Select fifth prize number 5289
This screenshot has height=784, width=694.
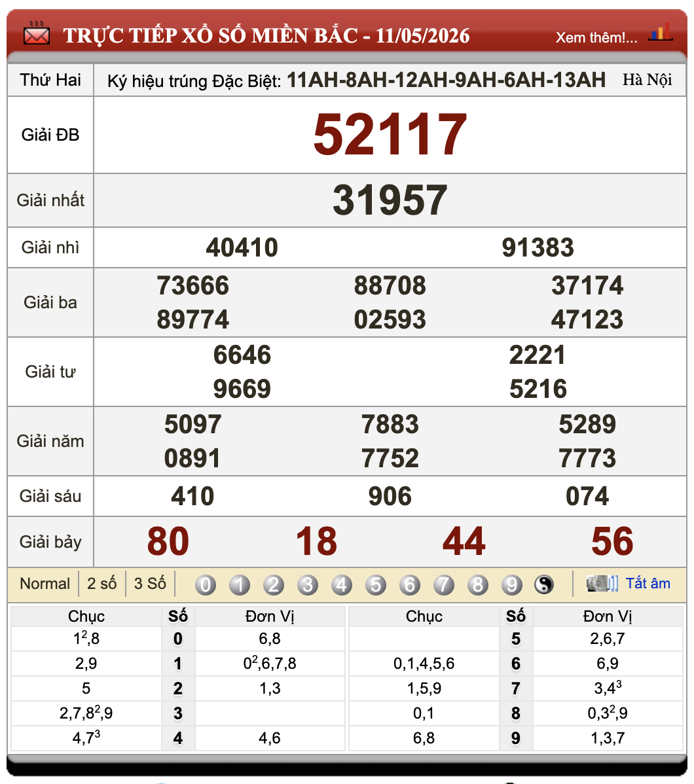click(x=587, y=425)
